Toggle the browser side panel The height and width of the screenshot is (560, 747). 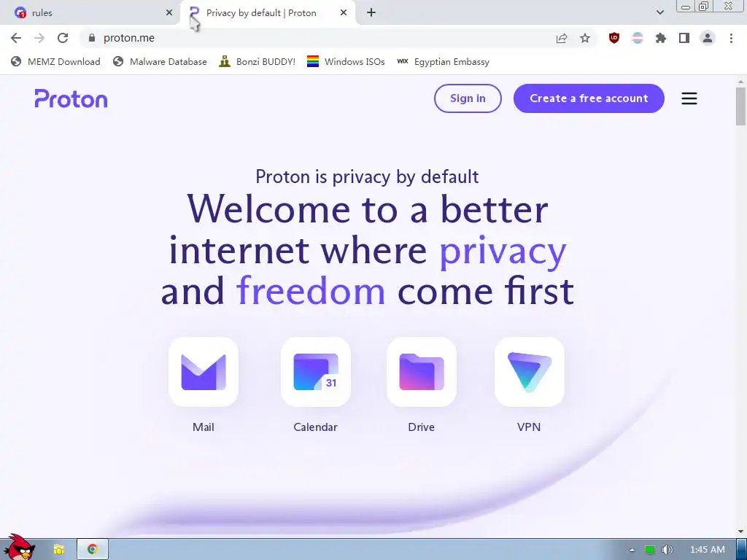click(684, 38)
